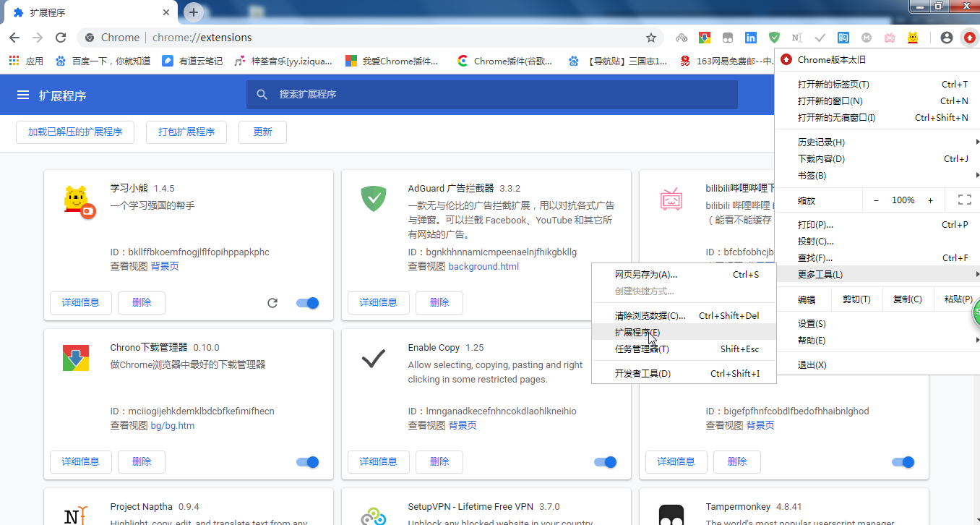Click the AdGuard card shield logo
The image size is (980, 525).
click(x=374, y=197)
